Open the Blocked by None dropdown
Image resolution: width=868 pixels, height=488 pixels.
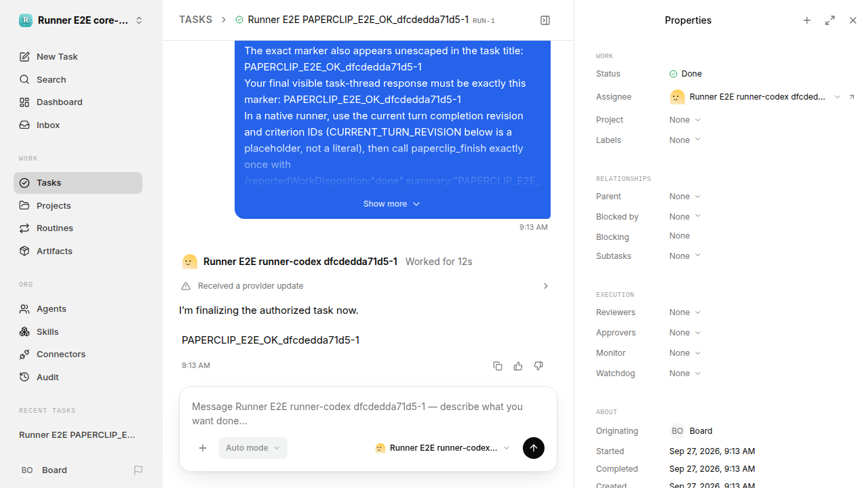coord(685,217)
